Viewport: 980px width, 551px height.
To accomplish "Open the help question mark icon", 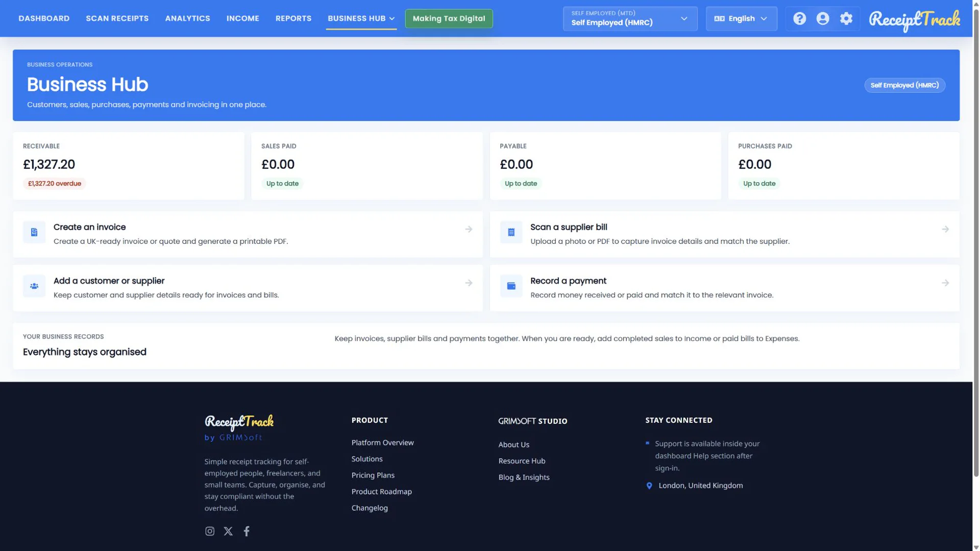I will click(x=799, y=19).
